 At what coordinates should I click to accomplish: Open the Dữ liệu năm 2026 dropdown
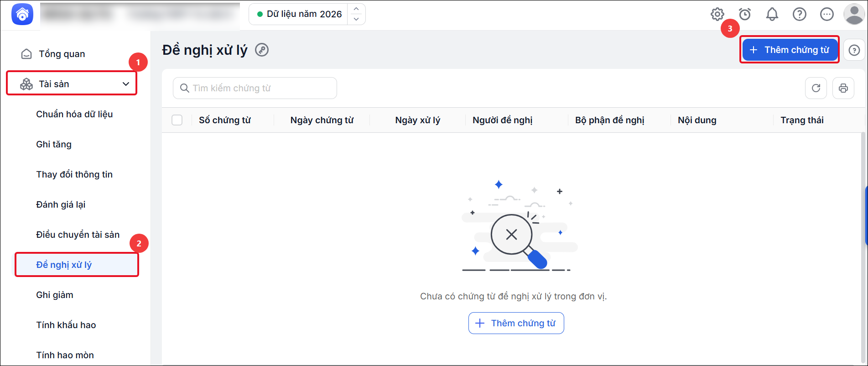click(x=307, y=14)
